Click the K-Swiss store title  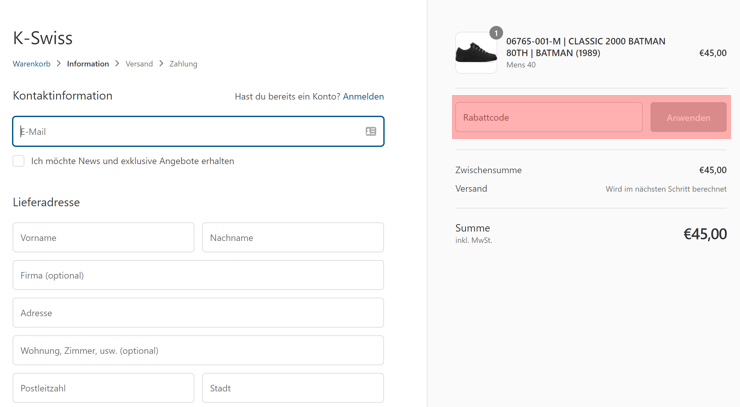pyautogui.click(x=42, y=38)
